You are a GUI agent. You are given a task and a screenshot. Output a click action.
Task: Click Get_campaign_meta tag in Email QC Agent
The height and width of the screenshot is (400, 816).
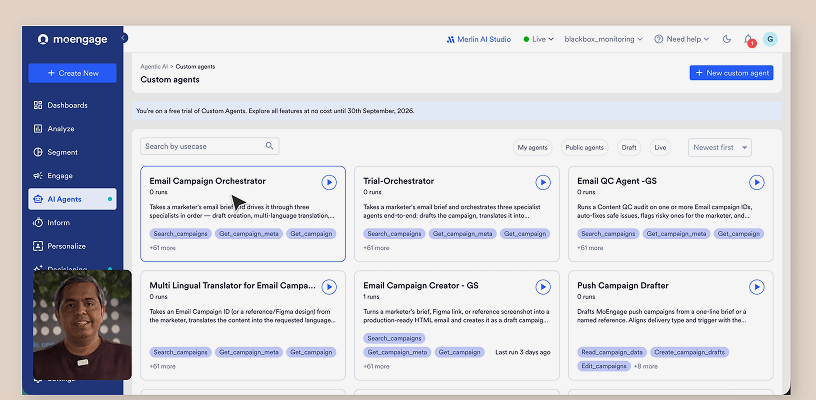677,234
